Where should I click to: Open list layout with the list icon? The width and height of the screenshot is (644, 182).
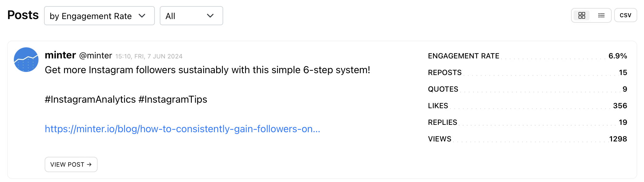pos(601,15)
